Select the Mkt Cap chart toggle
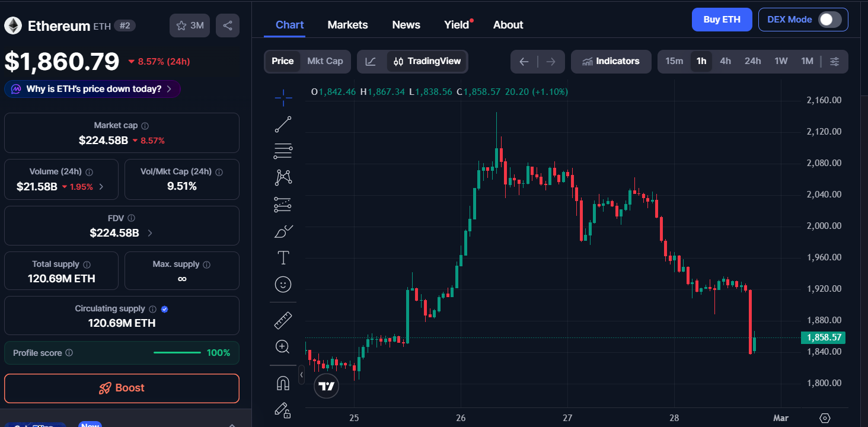The image size is (868, 427). point(325,61)
